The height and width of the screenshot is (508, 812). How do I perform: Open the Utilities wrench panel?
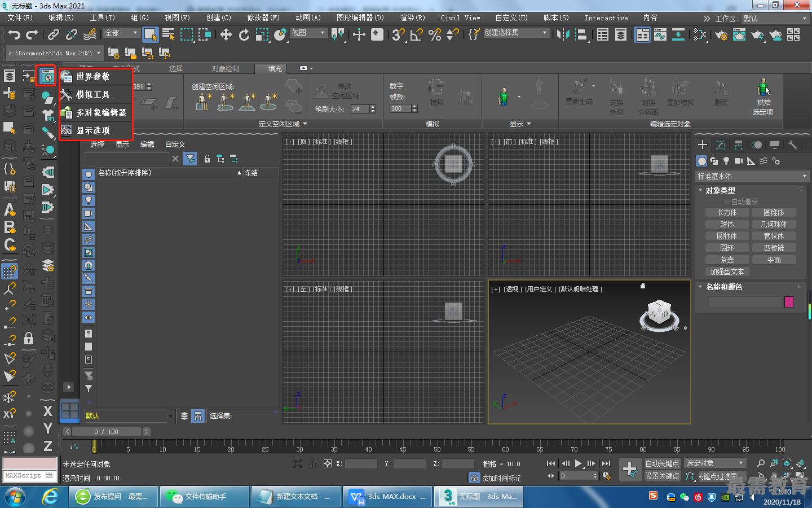click(x=792, y=145)
